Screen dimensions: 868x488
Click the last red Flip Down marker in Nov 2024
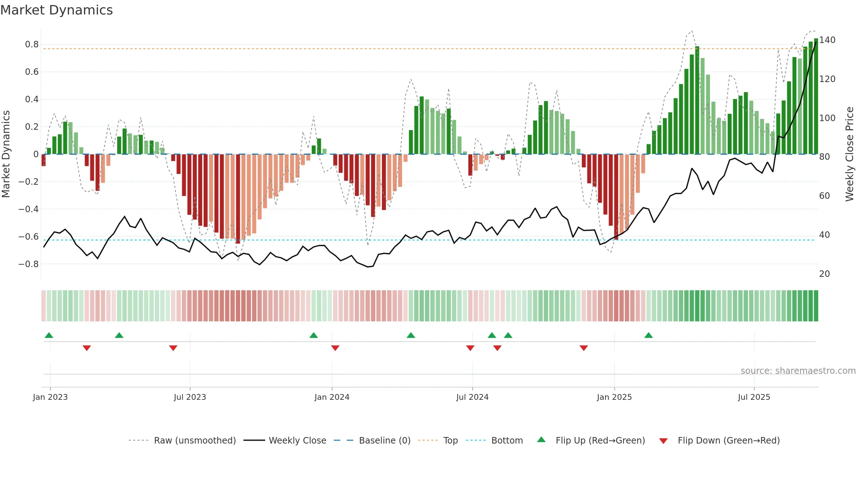tap(584, 348)
